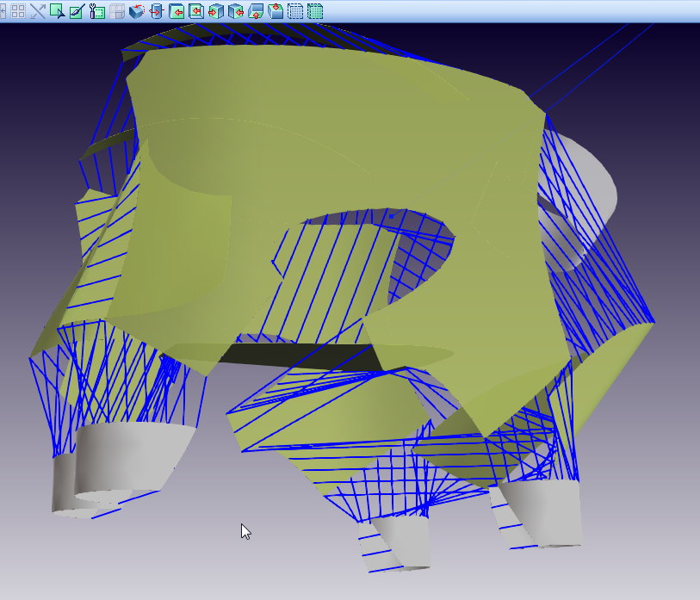
Task: Select the front-face view icon with red arrow
Action: (x=177, y=11)
